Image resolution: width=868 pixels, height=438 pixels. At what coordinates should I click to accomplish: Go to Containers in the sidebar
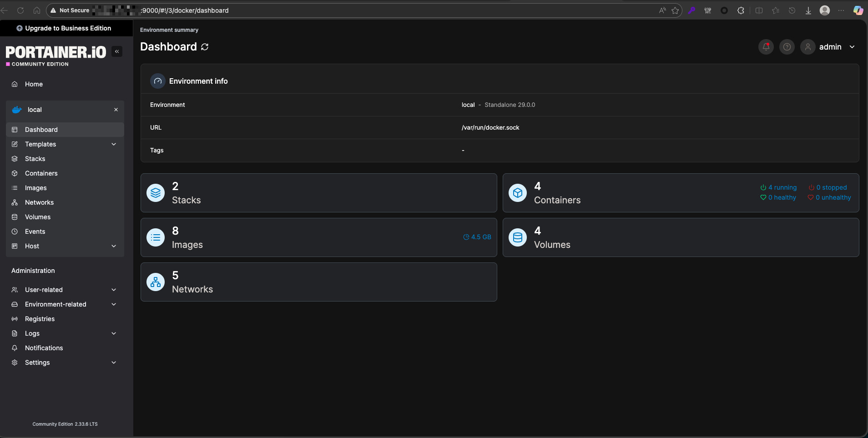(x=41, y=173)
